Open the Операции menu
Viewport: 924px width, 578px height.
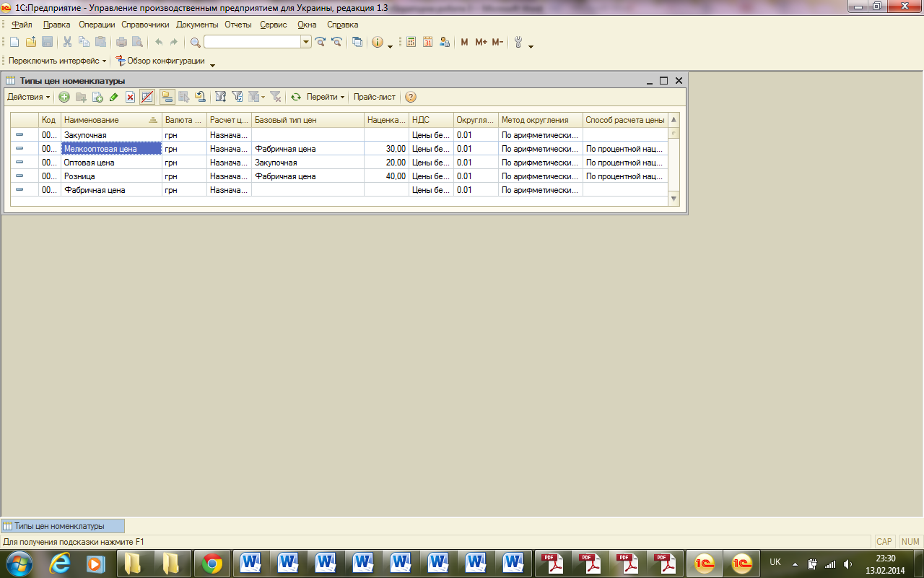97,25
